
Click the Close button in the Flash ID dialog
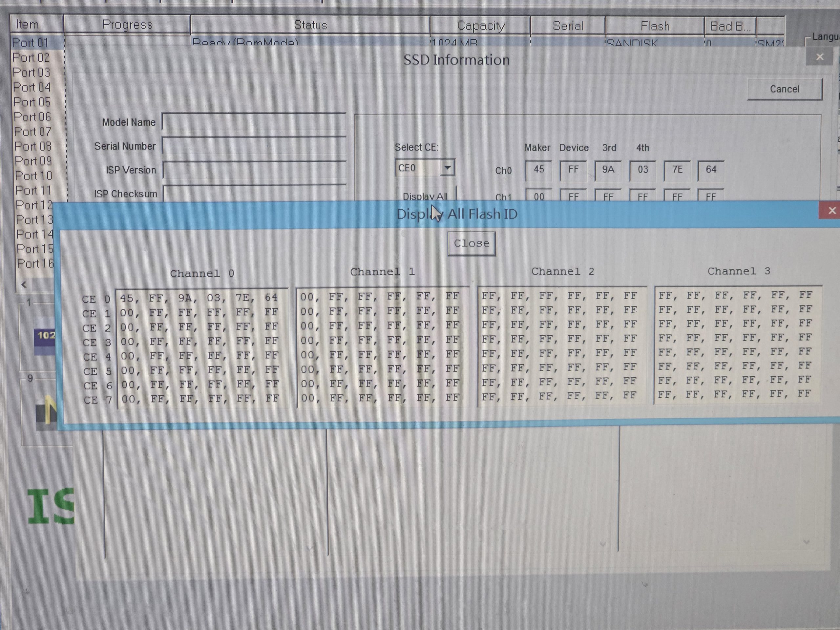click(x=471, y=243)
